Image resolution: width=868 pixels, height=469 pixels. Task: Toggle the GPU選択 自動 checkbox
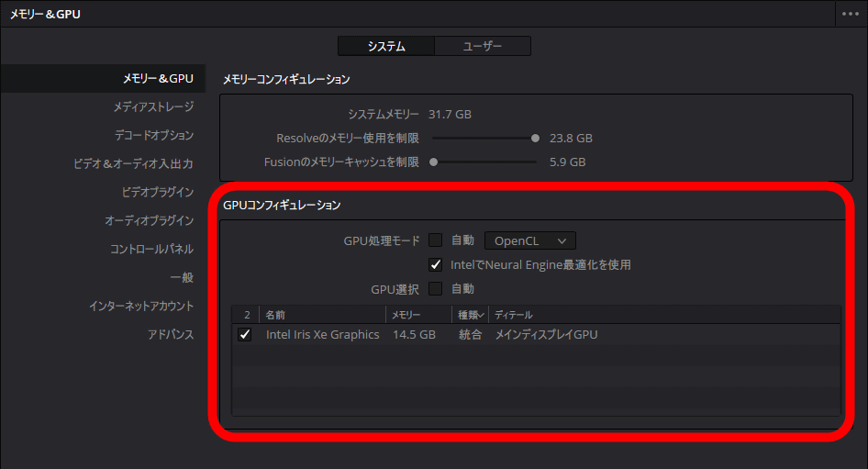(436, 288)
